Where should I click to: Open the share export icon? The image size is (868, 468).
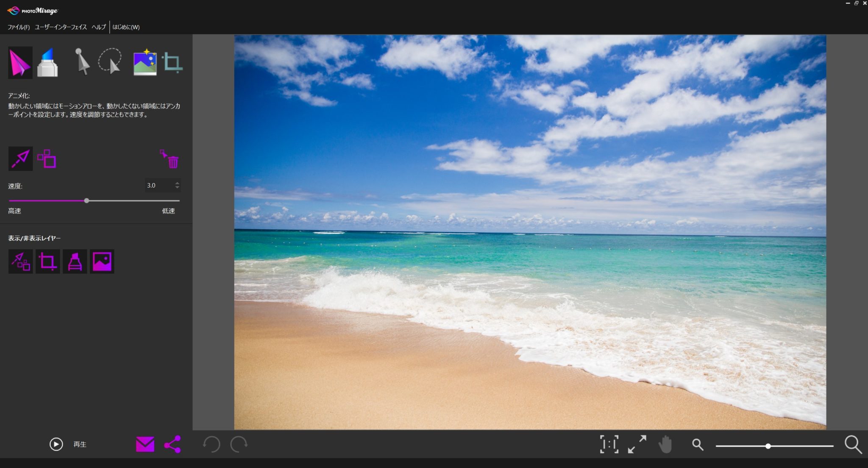tap(172, 444)
